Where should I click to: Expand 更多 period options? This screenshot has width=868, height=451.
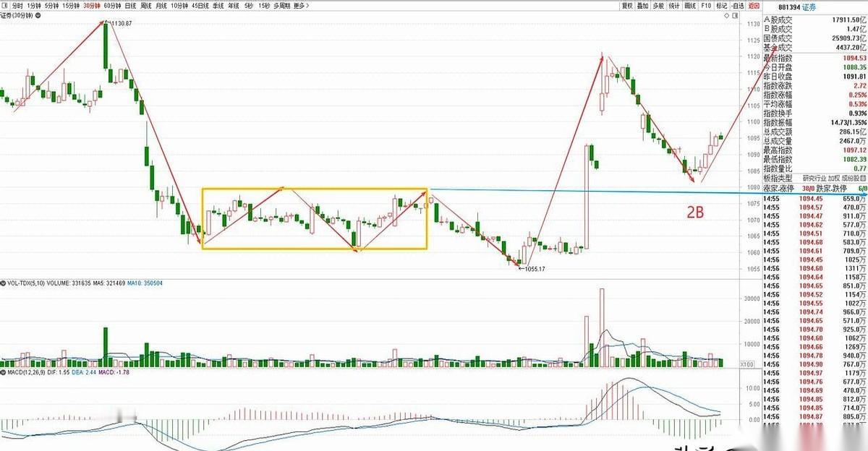(301, 6)
